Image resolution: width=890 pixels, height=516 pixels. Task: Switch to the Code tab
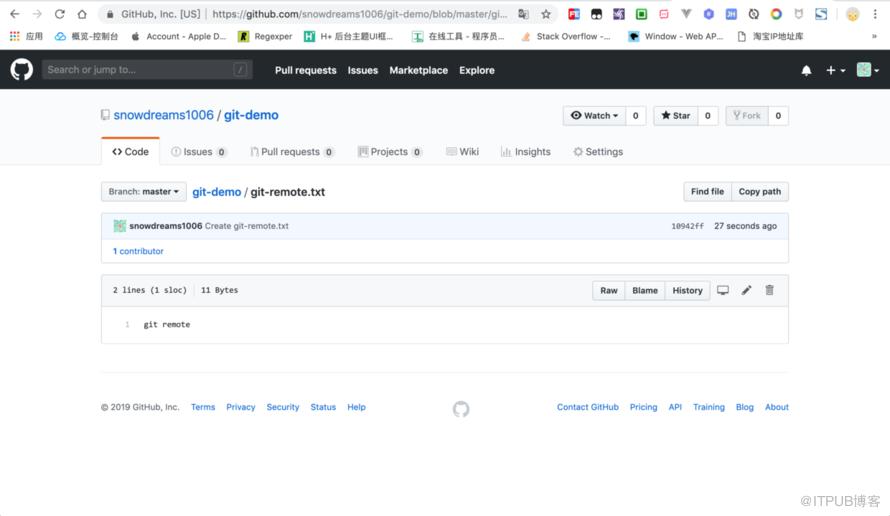click(131, 152)
